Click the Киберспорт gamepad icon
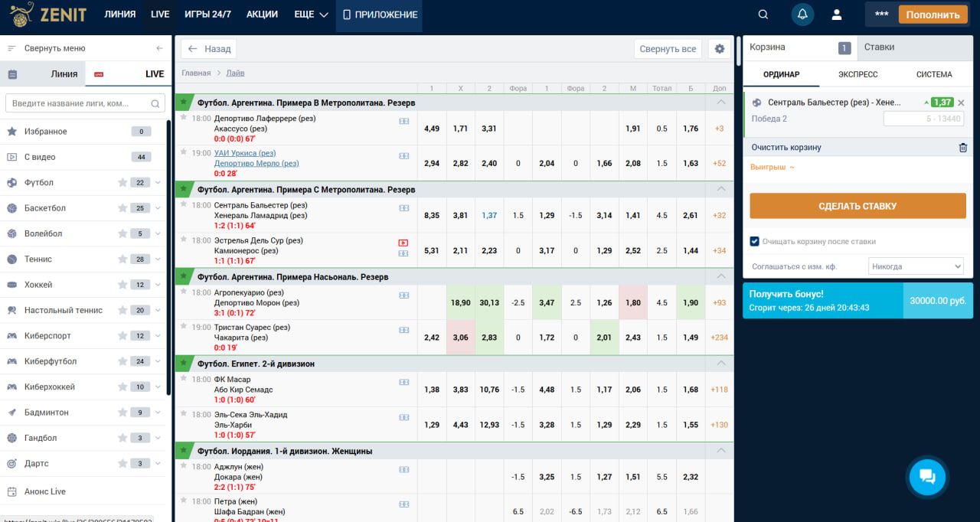Image resolution: width=980 pixels, height=522 pixels. pyautogui.click(x=11, y=336)
